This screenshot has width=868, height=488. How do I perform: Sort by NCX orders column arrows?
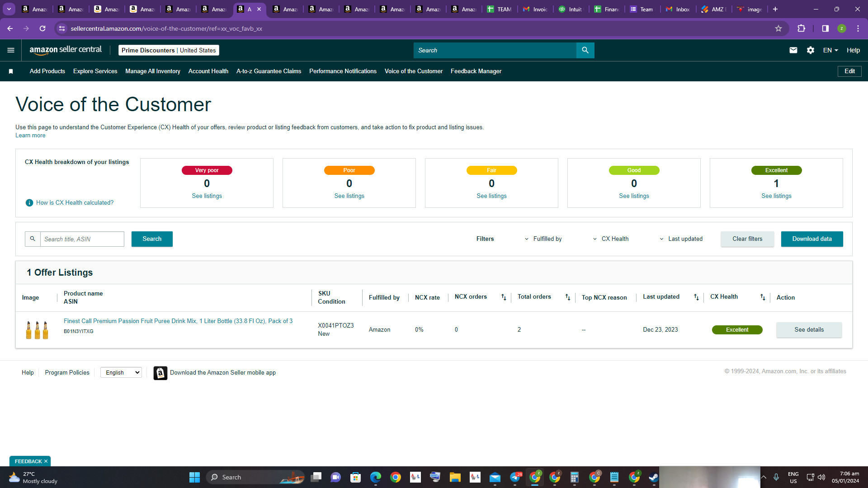[504, 297]
